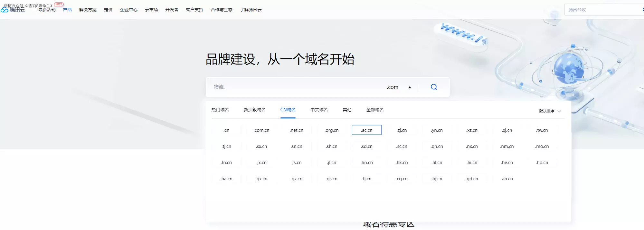Switch to the 新顶级域名 tab
The height and width of the screenshot is (230, 644).
tap(254, 110)
